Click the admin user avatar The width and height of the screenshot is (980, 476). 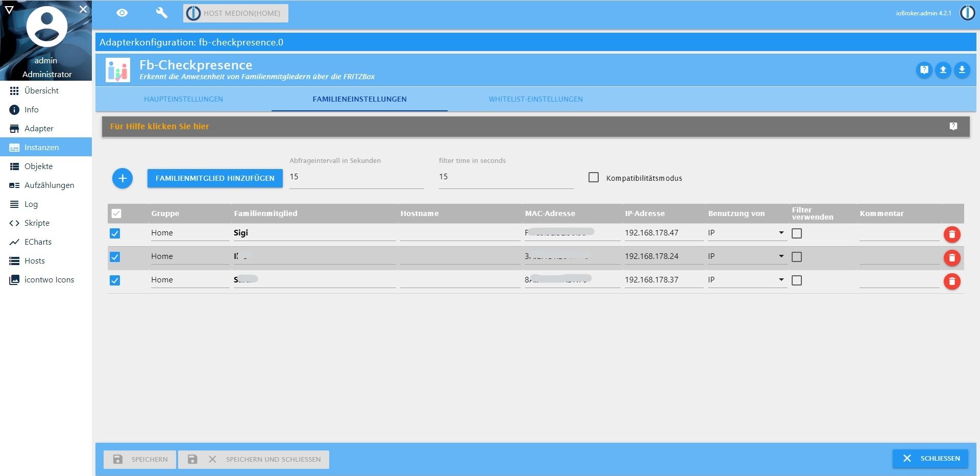(46, 27)
